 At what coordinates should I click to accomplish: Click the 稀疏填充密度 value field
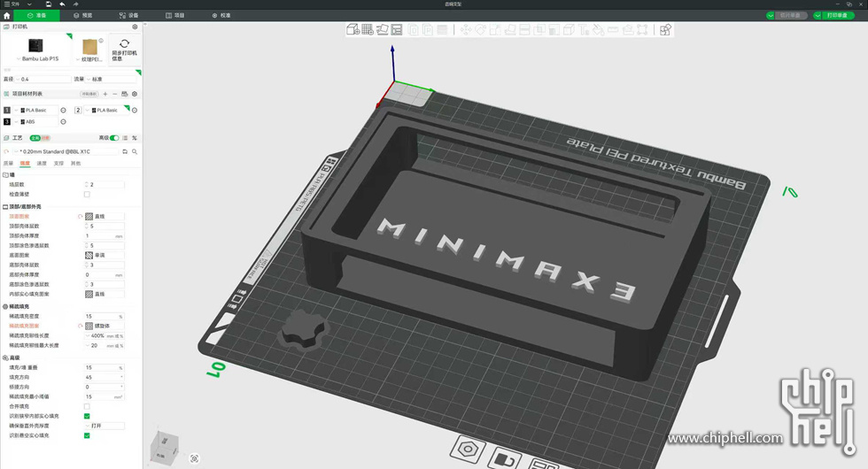point(105,317)
